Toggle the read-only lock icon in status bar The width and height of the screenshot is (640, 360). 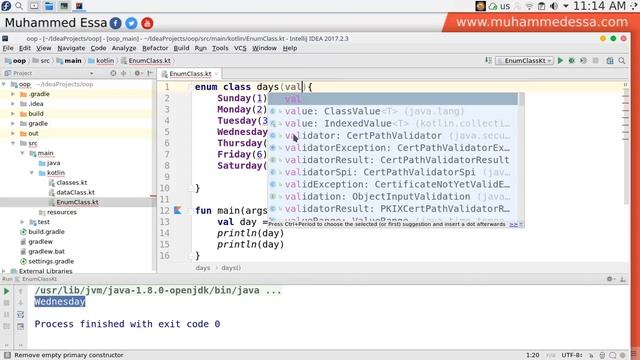(591, 355)
